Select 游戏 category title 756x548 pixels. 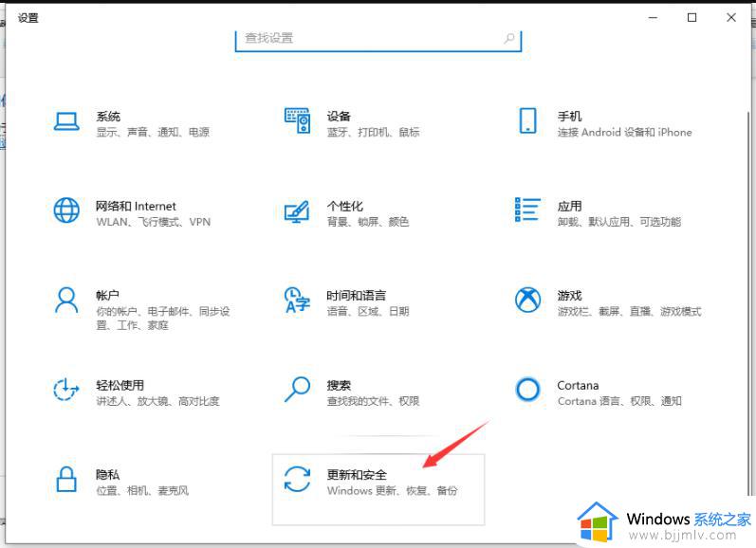point(569,296)
